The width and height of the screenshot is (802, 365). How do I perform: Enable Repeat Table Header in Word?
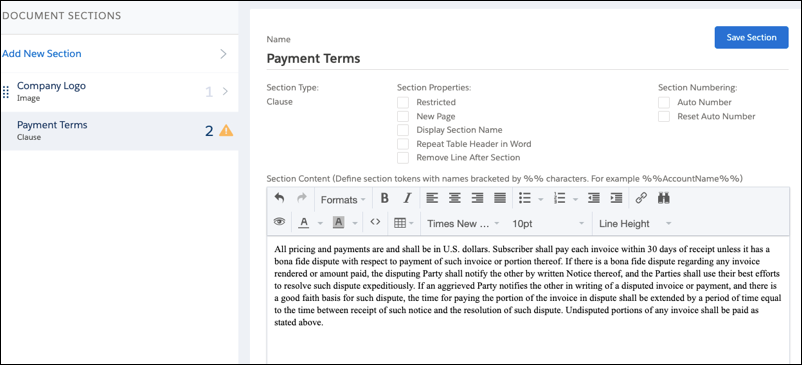coord(403,144)
